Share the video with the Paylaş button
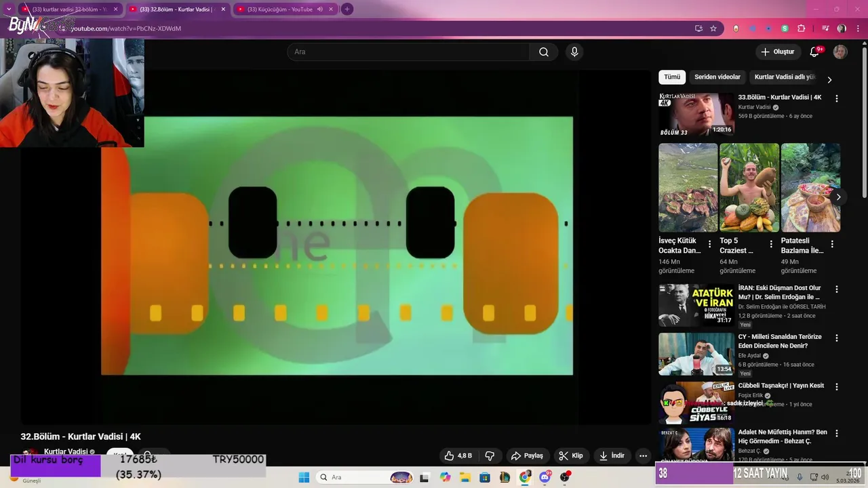Viewport: 868px width, 488px height. pos(527,455)
